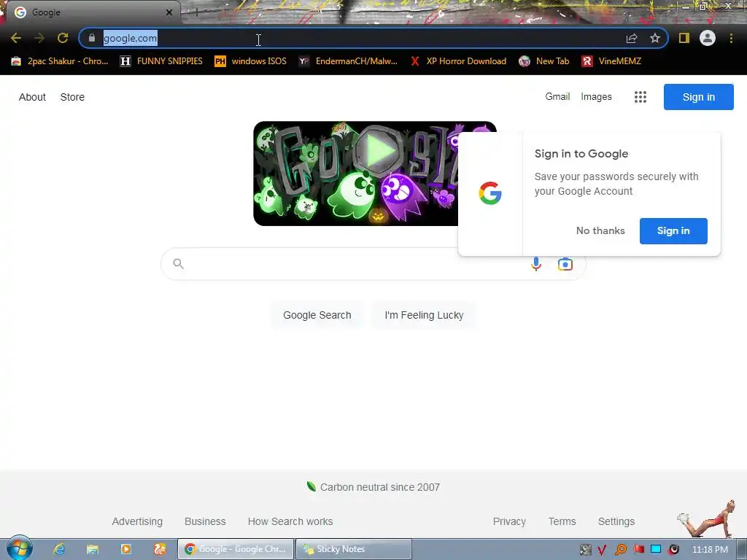This screenshot has width=747, height=560.
Task: Click the 11:18 PM clock
Action: click(710, 550)
